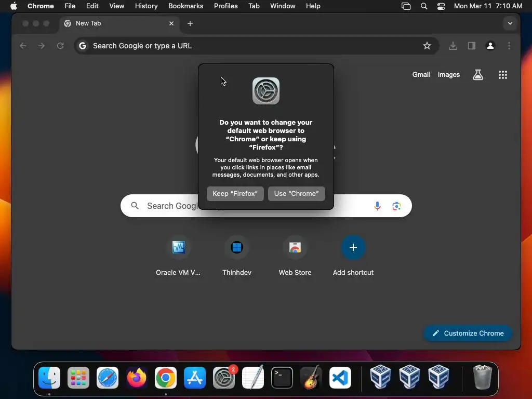Click Keep "Firefox" button

click(235, 194)
